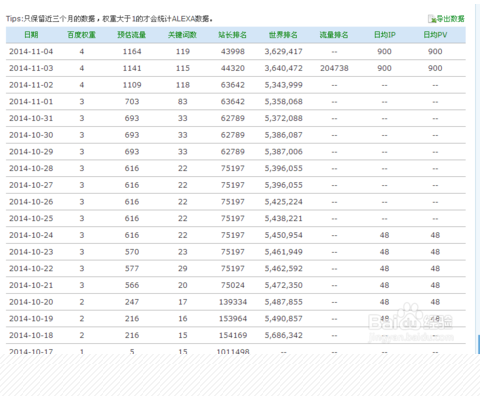Select the 2014-10-24 date cell

[x=31, y=235]
